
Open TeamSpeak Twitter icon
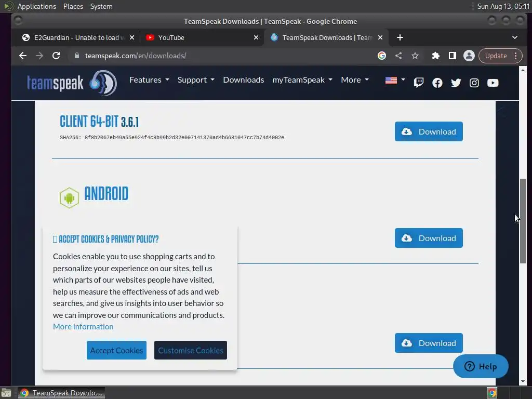coord(456,83)
